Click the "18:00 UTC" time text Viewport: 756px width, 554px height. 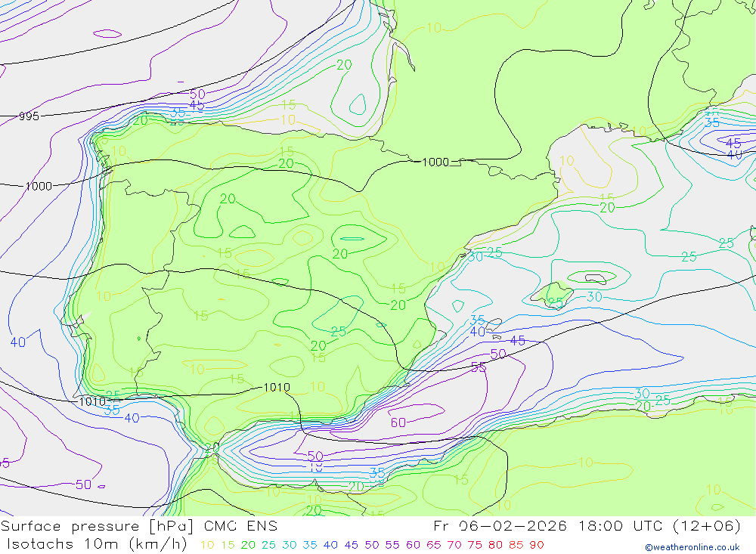tap(622, 526)
